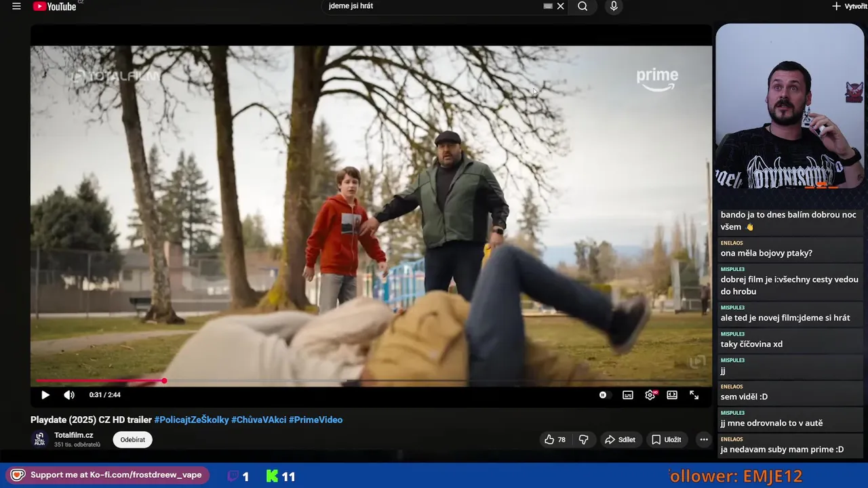
Task: Click the Ko-fi support banner
Action: (107, 475)
